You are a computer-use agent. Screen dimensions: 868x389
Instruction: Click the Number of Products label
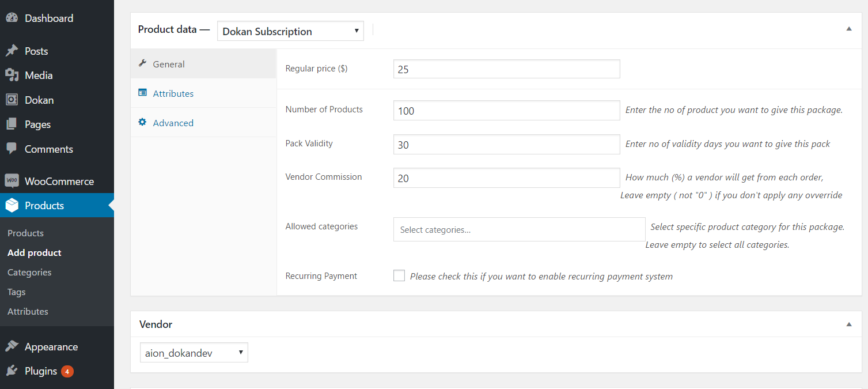[x=324, y=109]
